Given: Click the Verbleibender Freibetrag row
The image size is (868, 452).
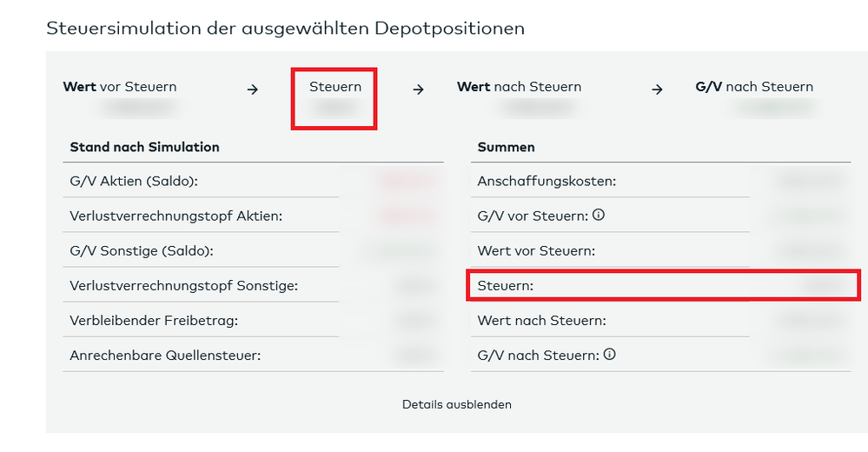Looking at the screenshot, I should pyautogui.click(x=154, y=320).
